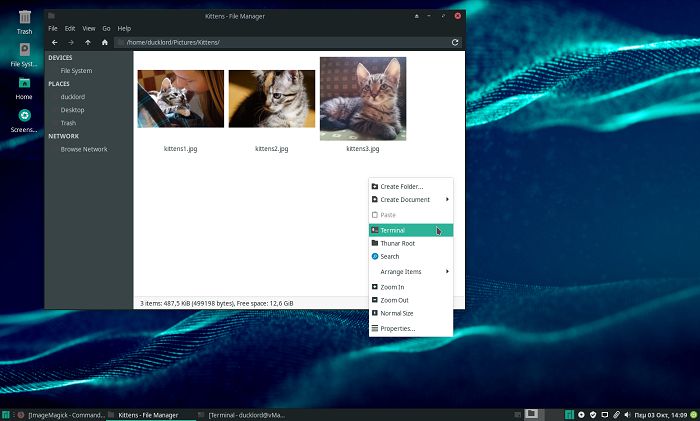The height and width of the screenshot is (421, 700).
Task: Select Create Folder... from the context menu
Action: 401,186
